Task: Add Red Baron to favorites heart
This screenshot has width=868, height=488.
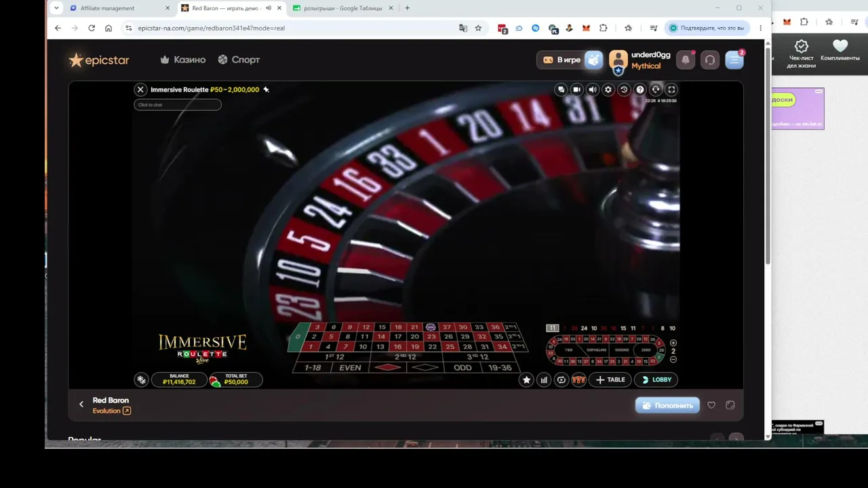Action: 711,405
